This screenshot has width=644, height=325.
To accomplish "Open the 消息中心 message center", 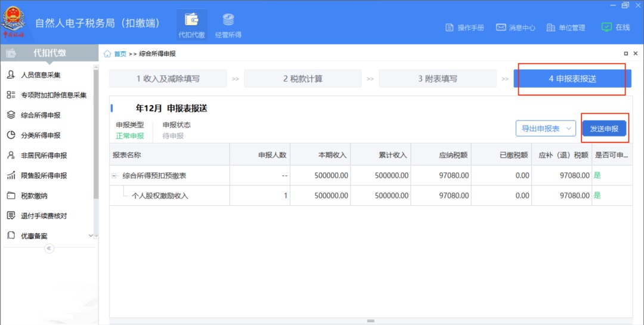I will point(515,27).
